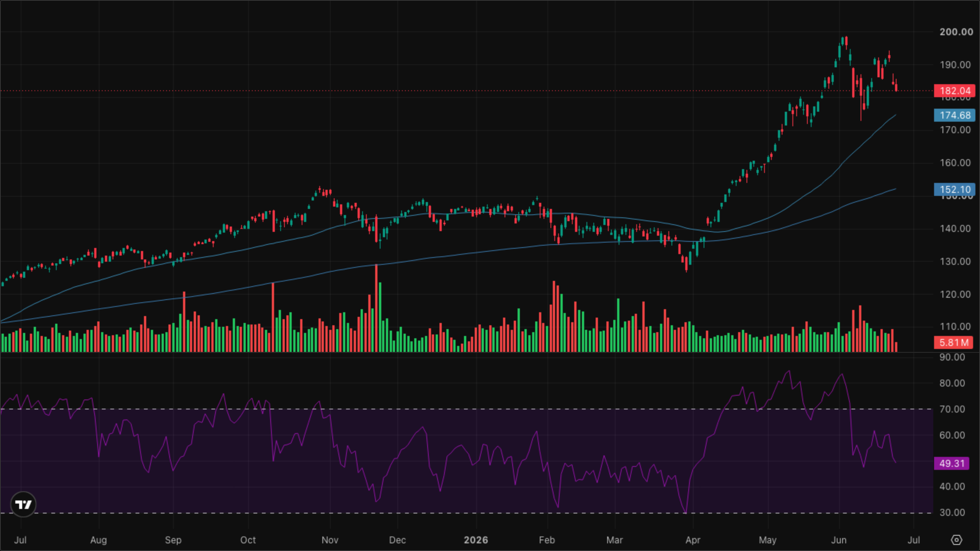
Task: Open chart settings gear icon
Action: click(956, 540)
